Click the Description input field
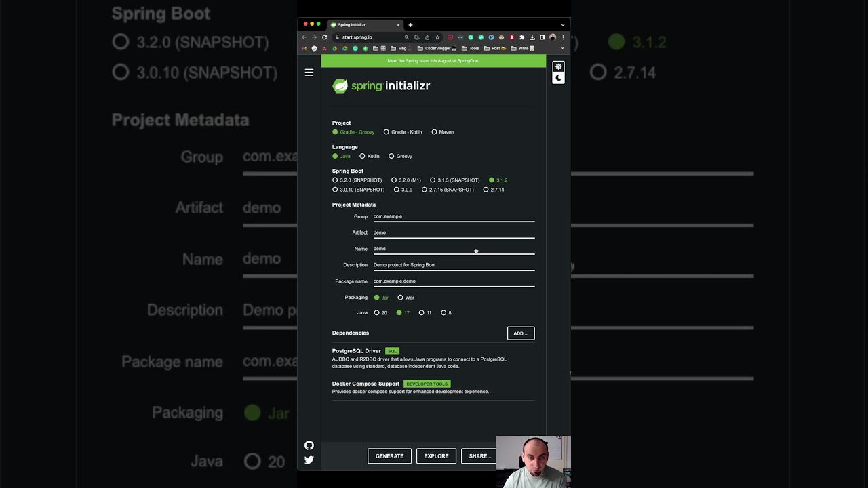This screenshot has height=488, width=868. coord(454,265)
